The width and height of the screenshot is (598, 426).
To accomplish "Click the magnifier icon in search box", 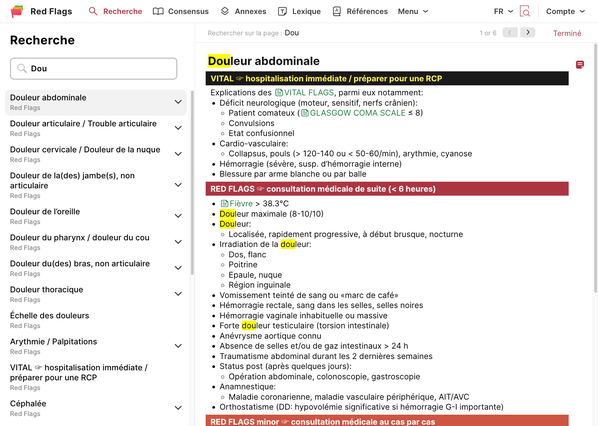I will click(x=22, y=68).
